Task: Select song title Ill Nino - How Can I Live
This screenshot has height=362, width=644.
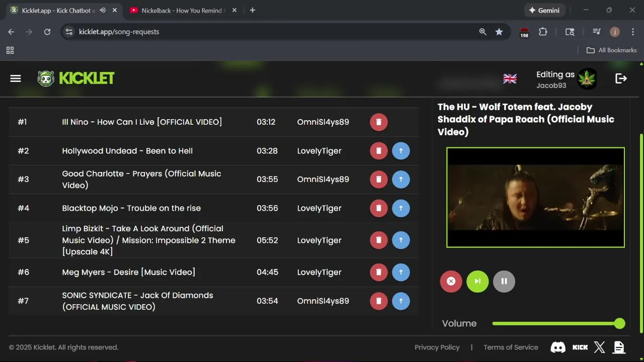Action: tap(142, 122)
